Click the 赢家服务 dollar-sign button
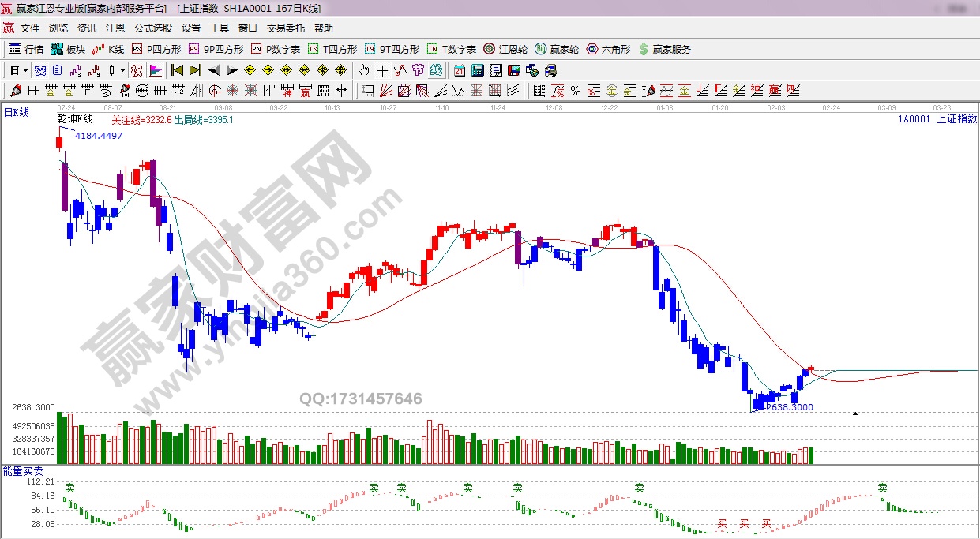This screenshot has width=980, height=539. coord(665,49)
